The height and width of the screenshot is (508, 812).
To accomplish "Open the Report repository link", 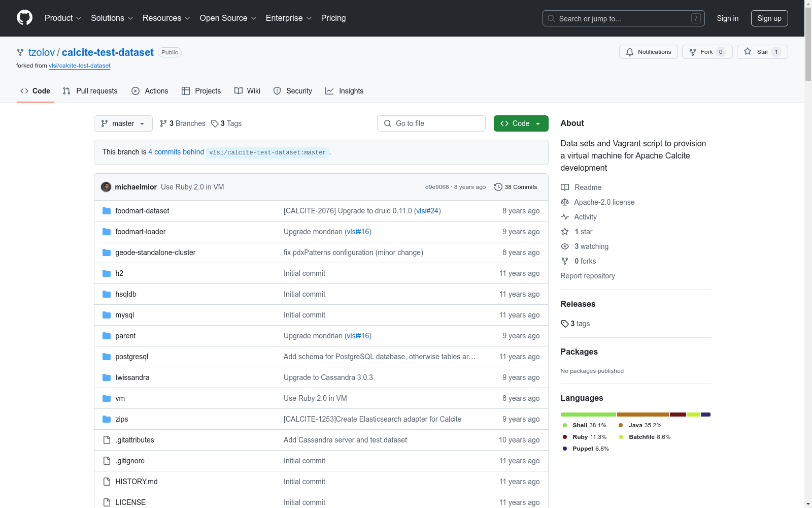I will [588, 276].
